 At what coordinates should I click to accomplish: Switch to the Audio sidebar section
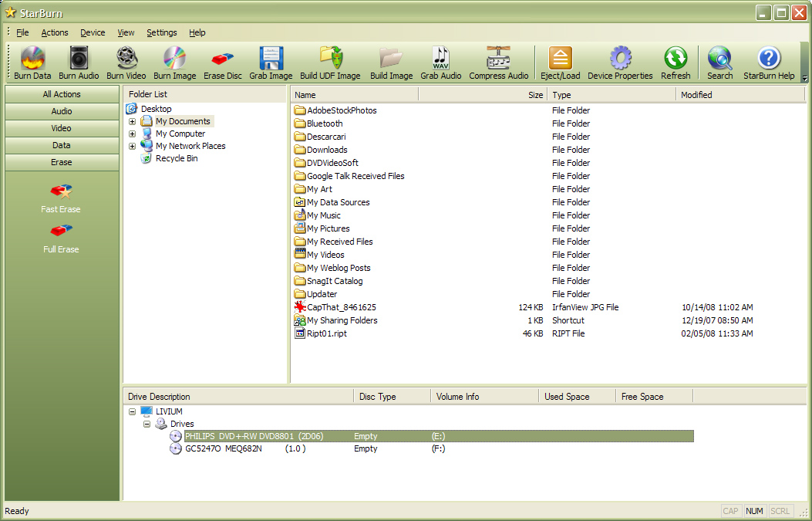point(62,111)
